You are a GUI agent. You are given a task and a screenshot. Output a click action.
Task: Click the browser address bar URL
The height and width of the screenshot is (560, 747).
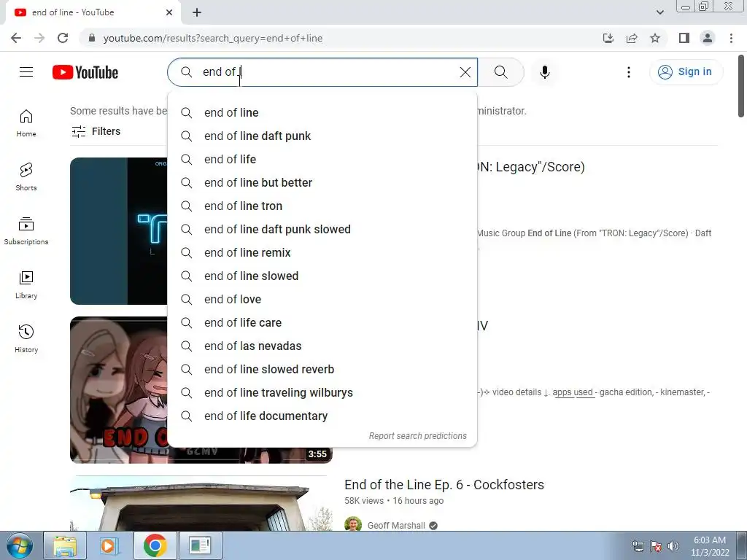213,38
